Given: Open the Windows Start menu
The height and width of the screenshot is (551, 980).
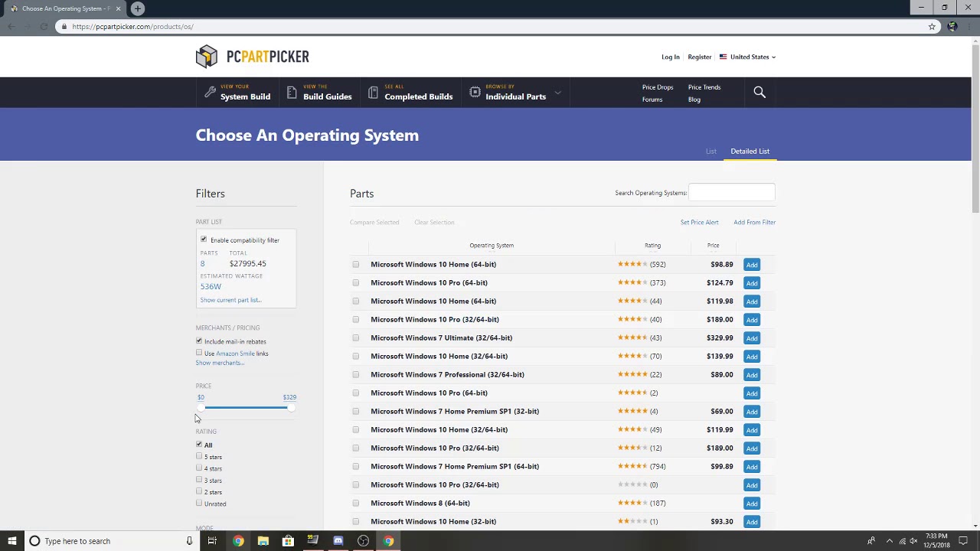Looking at the screenshot, I should 11,541.
